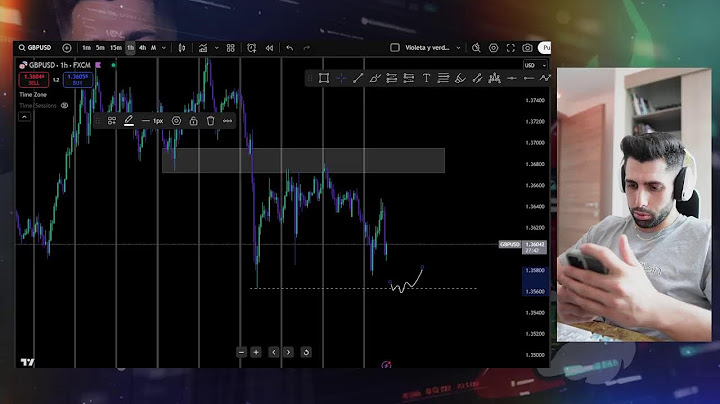Take a chart snapshot with camera
This screenshot has height=404, width=720.
[x=527, y=48]
